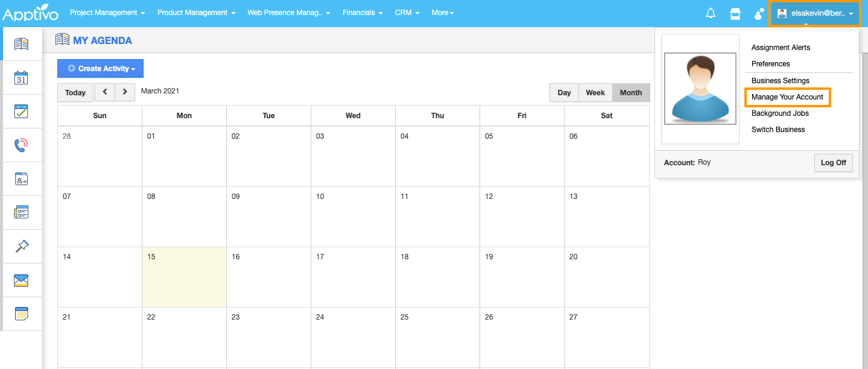This screenshot has width=868, height=369.
Task: Click the notifications bell icon
Action: tap(711, 13)
